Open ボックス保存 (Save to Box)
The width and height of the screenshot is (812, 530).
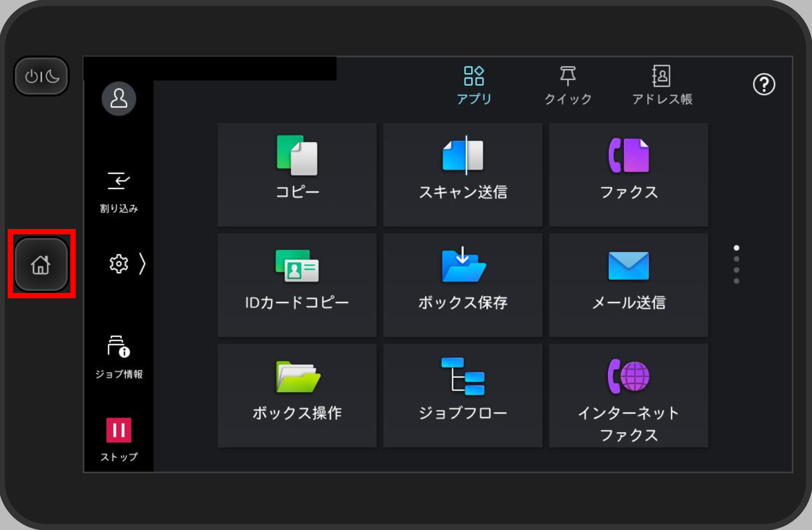point(463,285)
